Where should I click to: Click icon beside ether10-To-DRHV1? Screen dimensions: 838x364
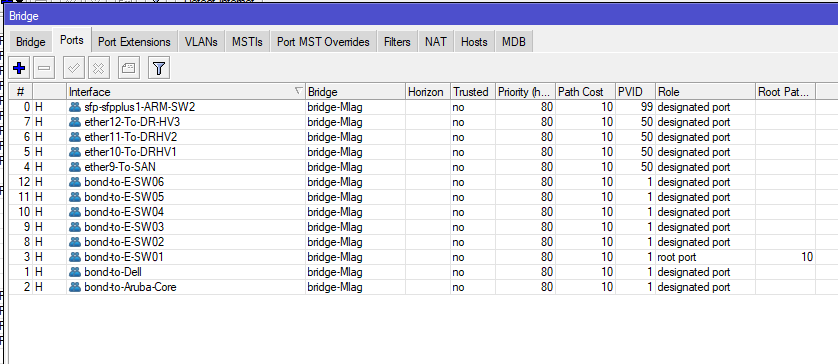click(x=75, y=152)
